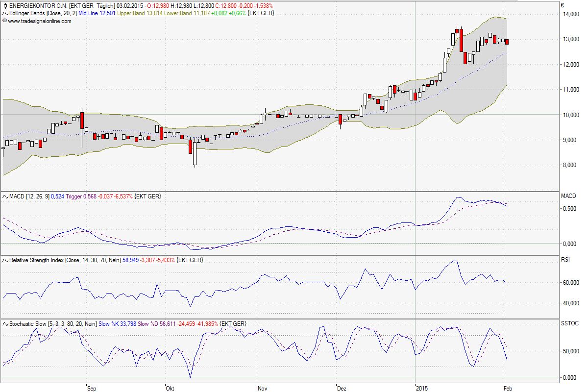Click the Nov marker on the time axis

pyautogui.click(x=263, y=389)
